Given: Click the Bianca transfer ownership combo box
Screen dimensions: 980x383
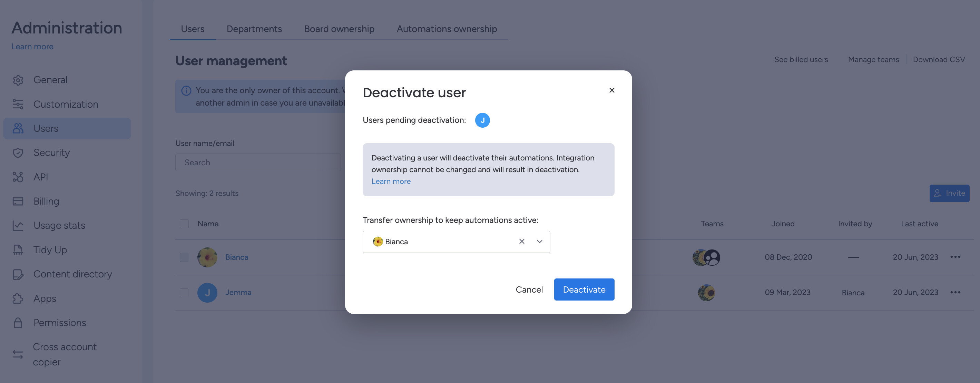Looking at the screenshot, I should [456, 242].
